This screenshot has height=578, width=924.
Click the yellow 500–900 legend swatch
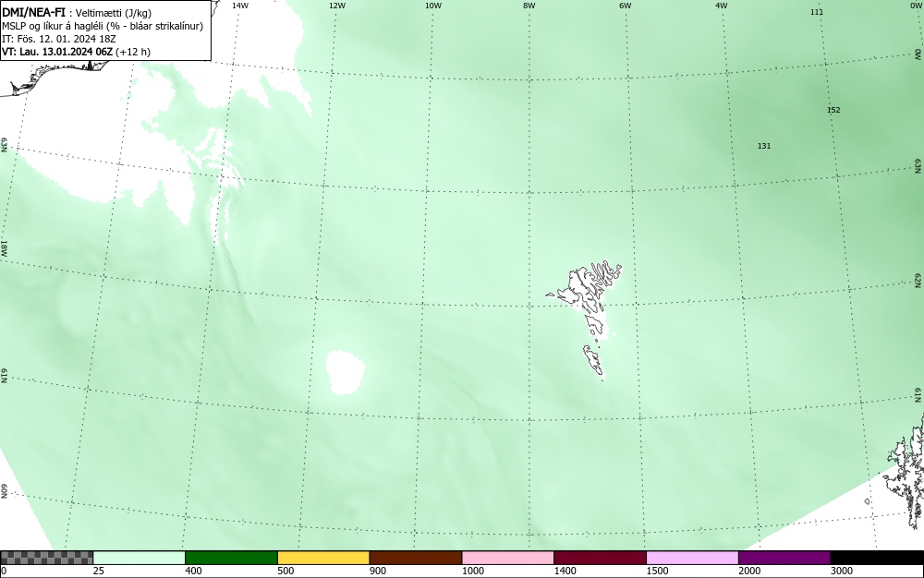coord(323,558)
